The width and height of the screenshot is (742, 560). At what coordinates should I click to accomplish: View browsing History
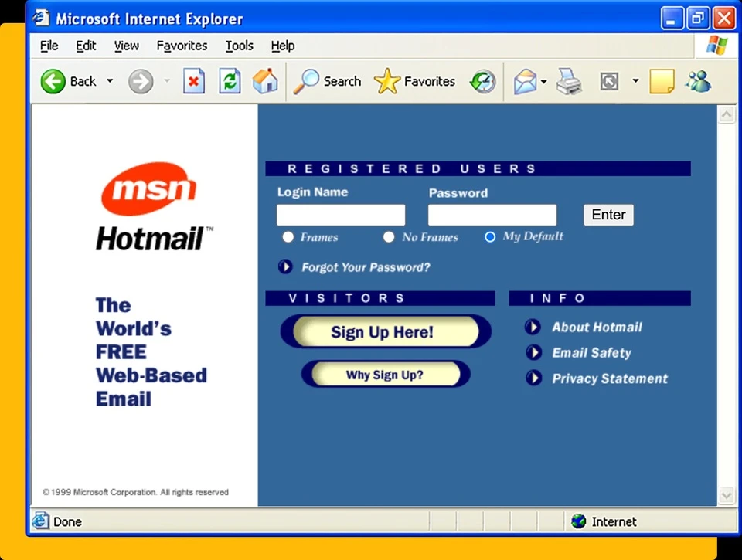tap(482, 81)
